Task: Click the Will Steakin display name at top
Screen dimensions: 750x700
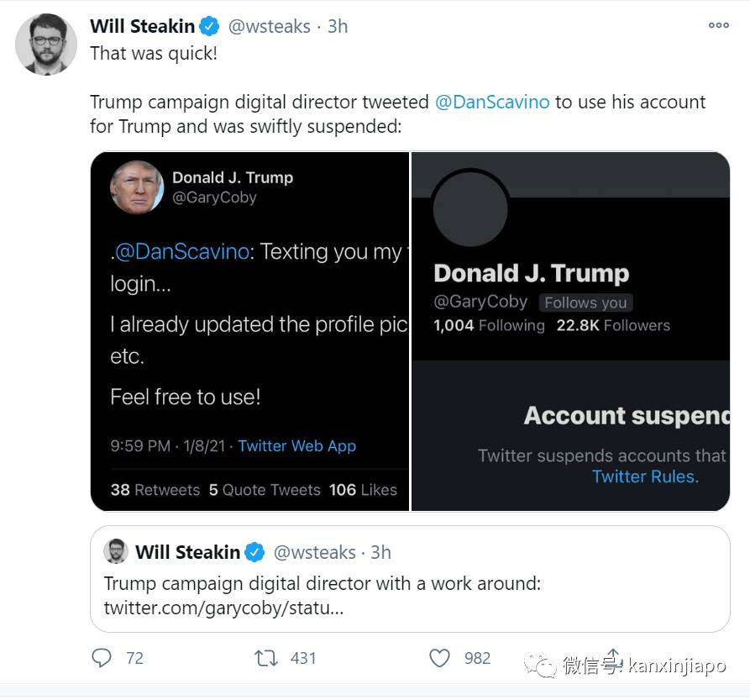Action: [142, 27]
